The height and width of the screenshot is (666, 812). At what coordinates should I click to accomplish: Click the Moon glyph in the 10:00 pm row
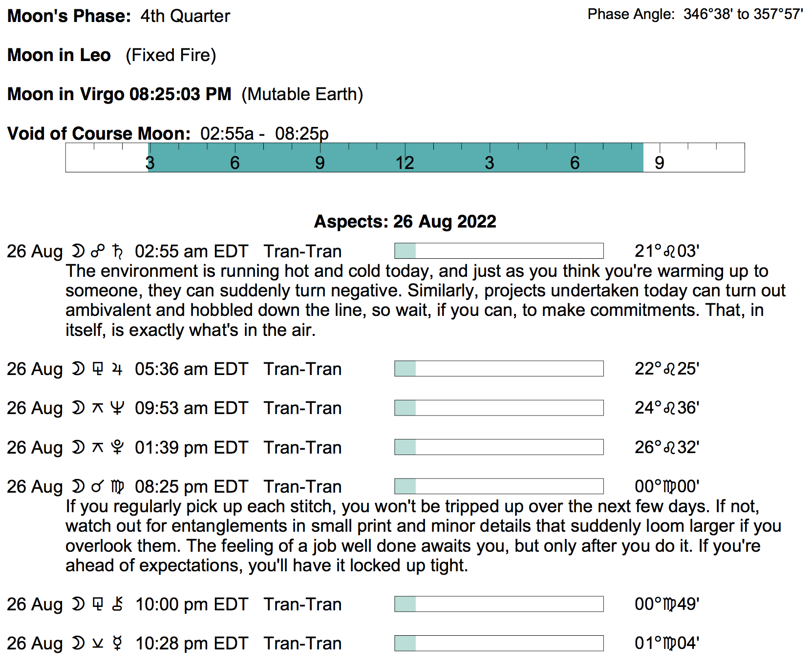coord(78,604)
